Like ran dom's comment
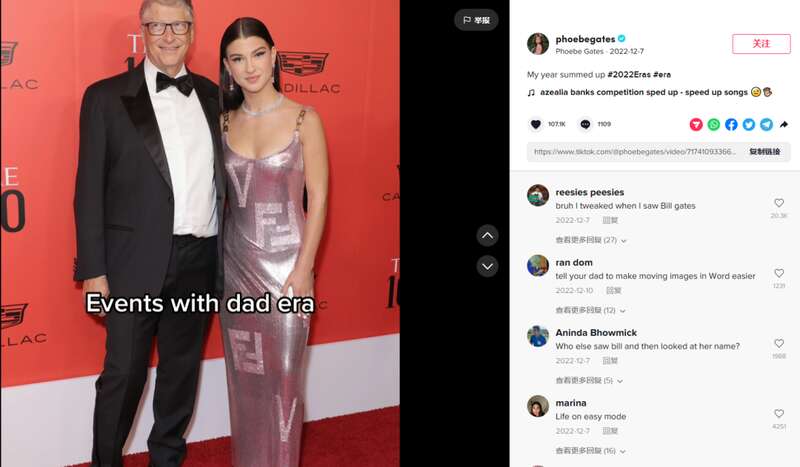 click(x=779, y=273)
